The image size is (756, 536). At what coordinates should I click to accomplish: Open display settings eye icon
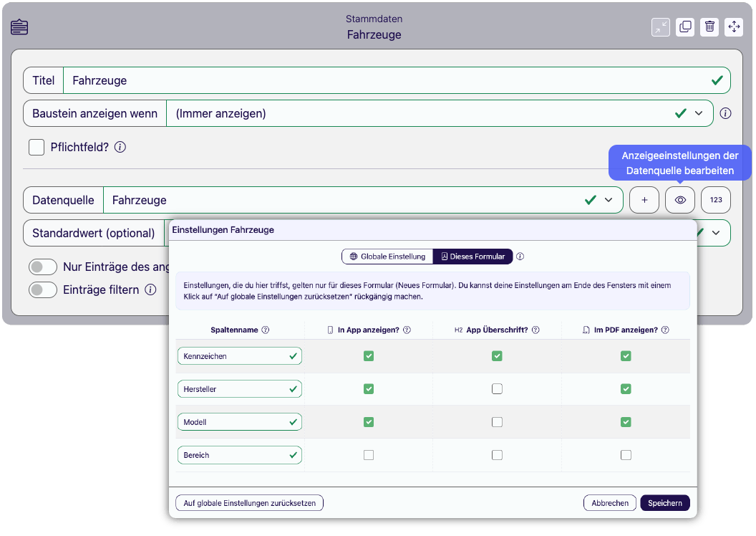click(x=680, y=200)
